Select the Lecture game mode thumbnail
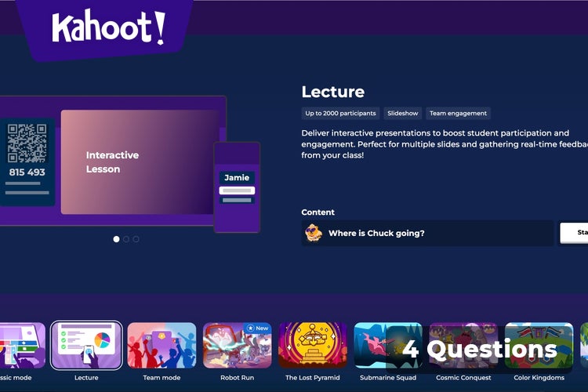Viewport: 588px width, 392px height. click(x=86, y=345)
